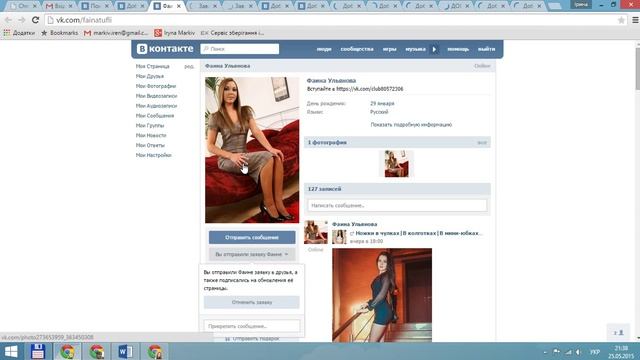Open the Apps shortcut in the bookmarks bar

[x=19, y=33]
